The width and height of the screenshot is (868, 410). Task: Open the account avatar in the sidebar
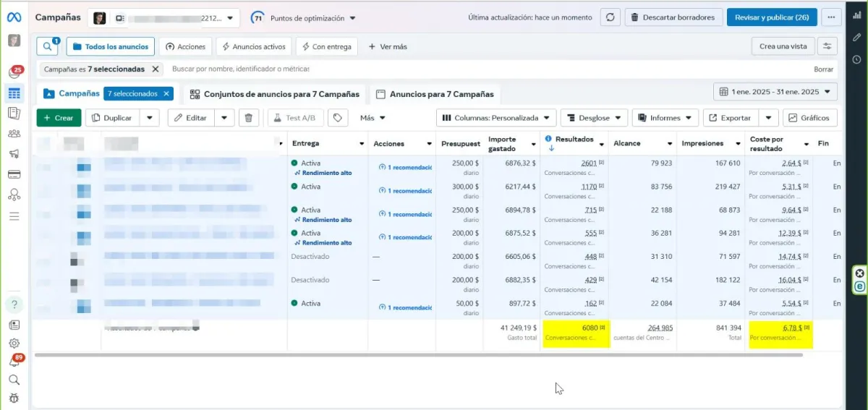point(14,41)
